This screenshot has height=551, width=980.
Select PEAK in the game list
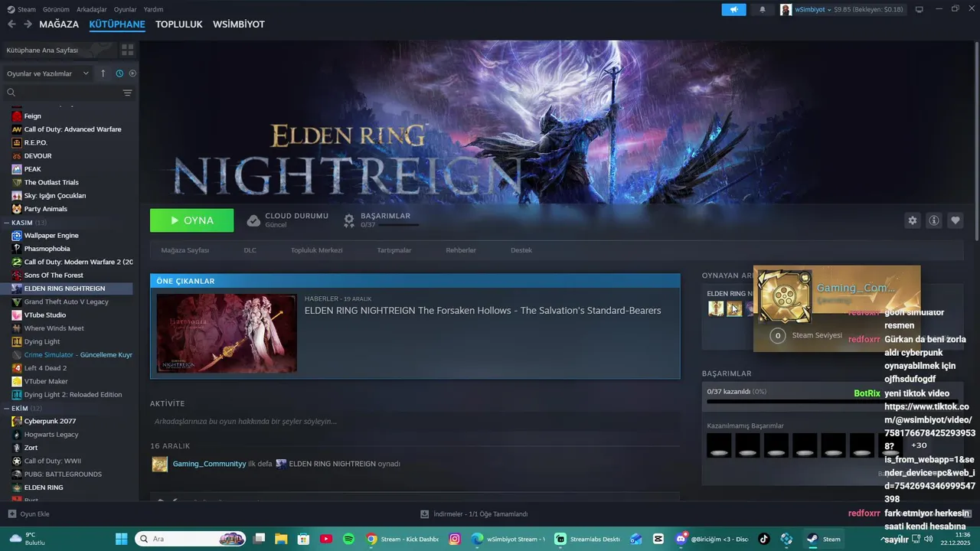32,169
